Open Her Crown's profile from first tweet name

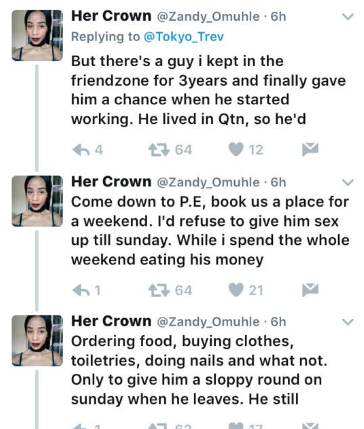pos(111,16)
